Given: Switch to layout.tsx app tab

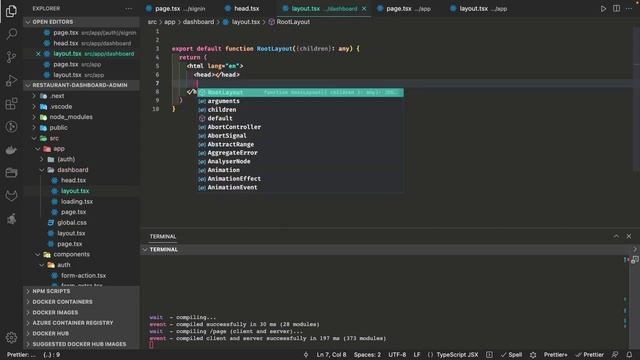Looking at the screenshot, I should click(x=478, y=9).
